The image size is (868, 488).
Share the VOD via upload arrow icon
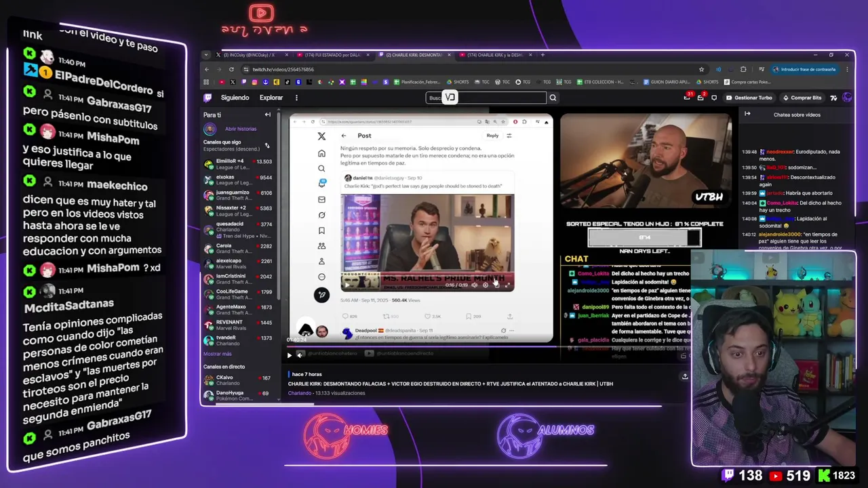685,377
